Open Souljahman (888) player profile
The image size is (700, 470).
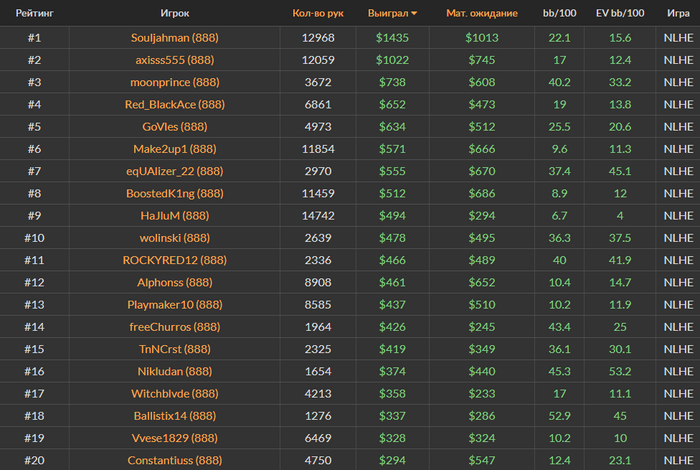point(175,37)
